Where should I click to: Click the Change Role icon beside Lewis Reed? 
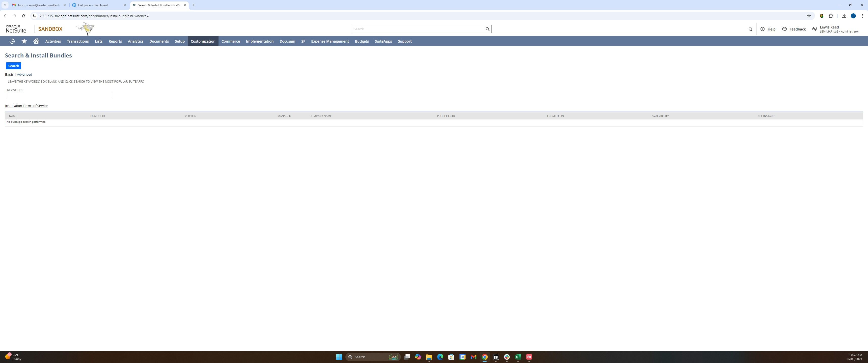click(815, 29)
